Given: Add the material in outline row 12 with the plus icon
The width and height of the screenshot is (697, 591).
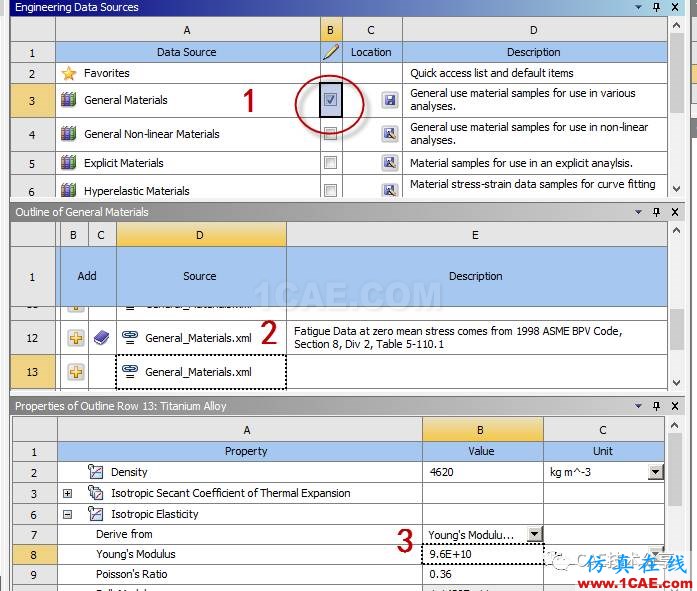Looking at the screenshot, I should coord(76,338).
